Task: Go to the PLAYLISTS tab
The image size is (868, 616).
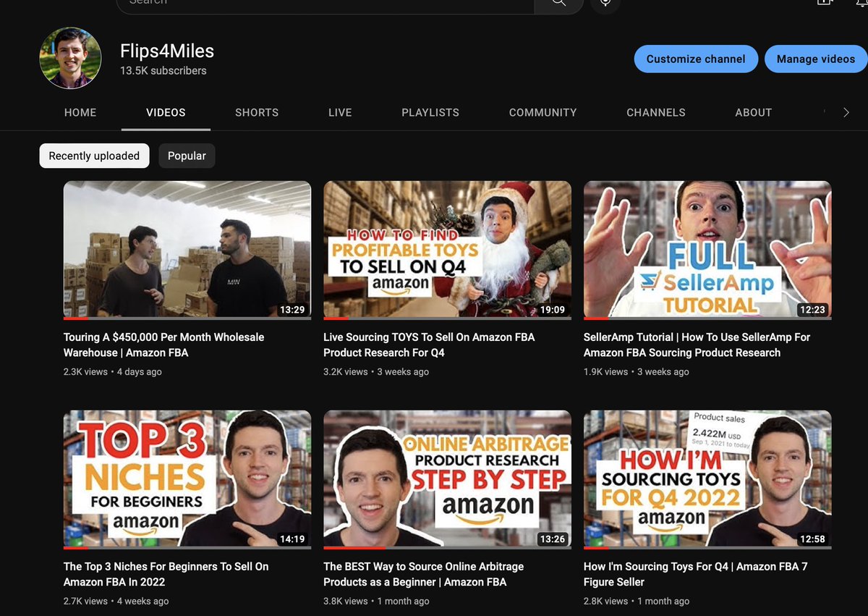Action: click(430, 112)
